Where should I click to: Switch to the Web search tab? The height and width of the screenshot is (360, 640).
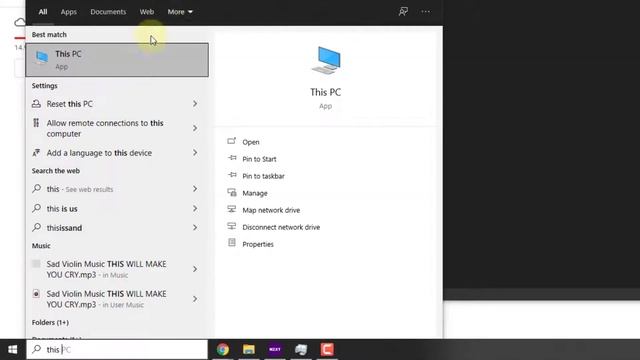[147, 12]
